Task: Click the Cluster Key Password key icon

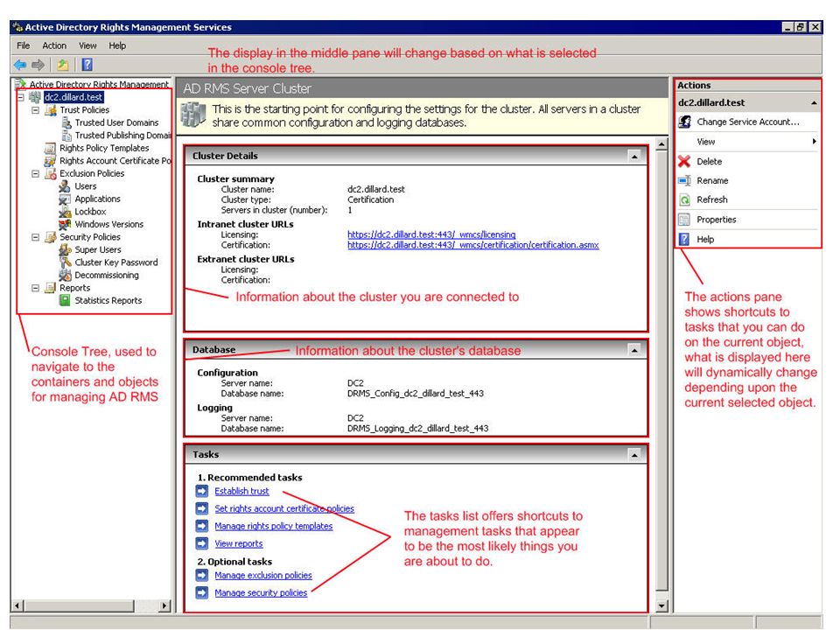Action: (x=65, y=262)
